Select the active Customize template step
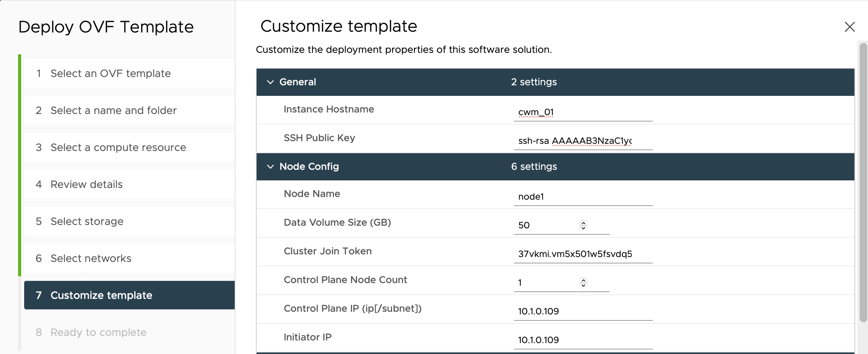The height and width of the screenshot is (354, 868). click(x=101, y=295)
